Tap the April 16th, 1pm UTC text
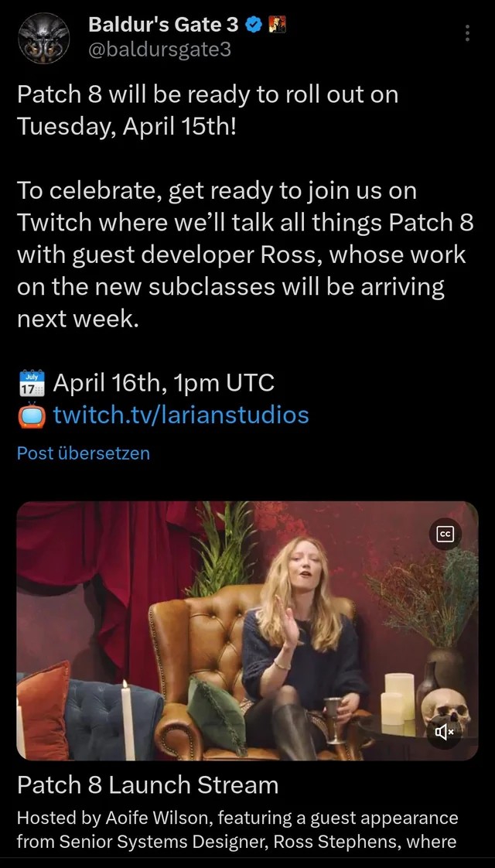The width and height of the screenshot is (495, 868). coord(163,382)
